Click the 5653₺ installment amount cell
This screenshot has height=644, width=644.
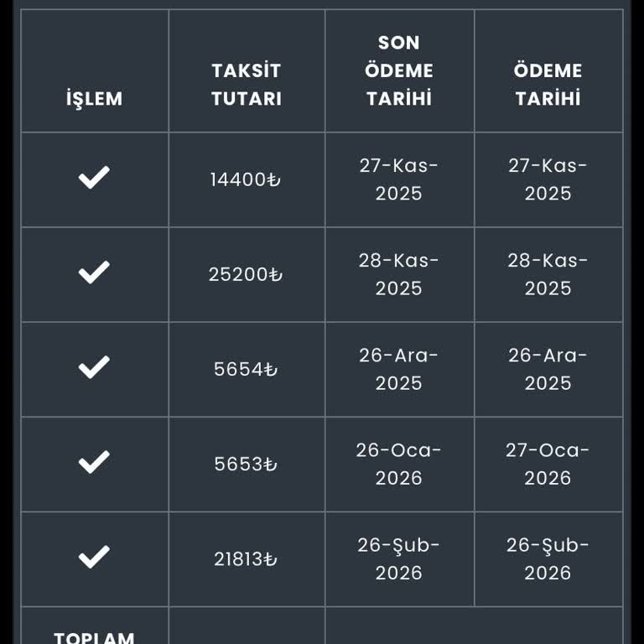coord(246,464)
